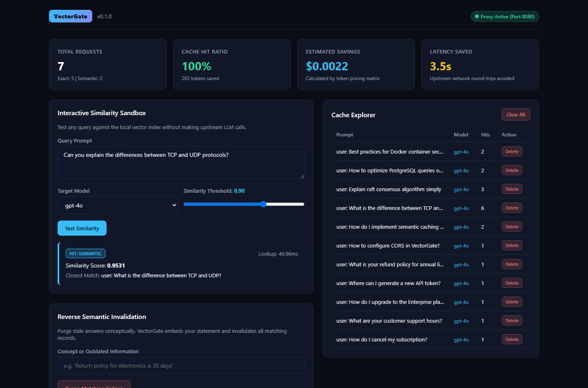588x388 pixels.
Task: Click the Interactive Similarity Sandbox heading
Action: [x=102, y=113]
